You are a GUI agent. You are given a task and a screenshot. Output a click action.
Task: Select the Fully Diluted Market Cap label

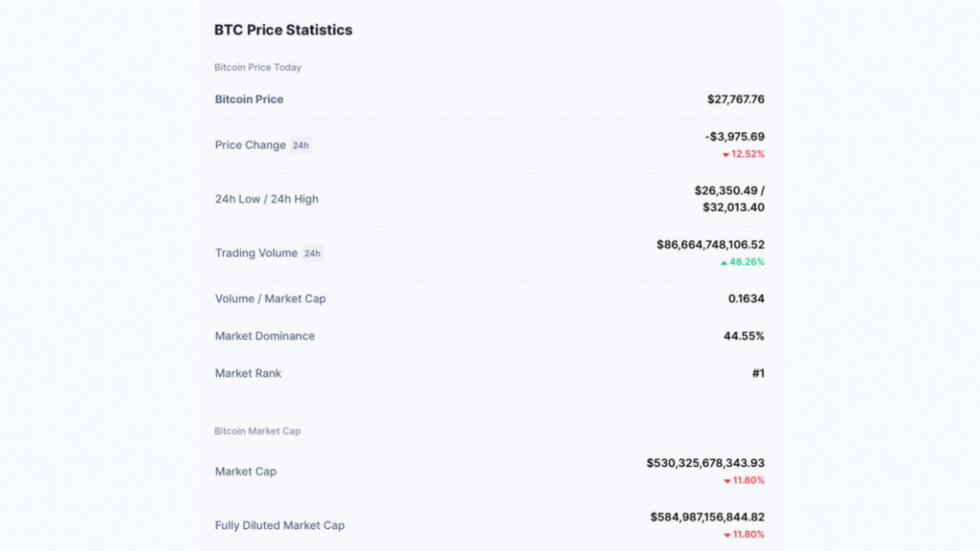coord(279,525)
